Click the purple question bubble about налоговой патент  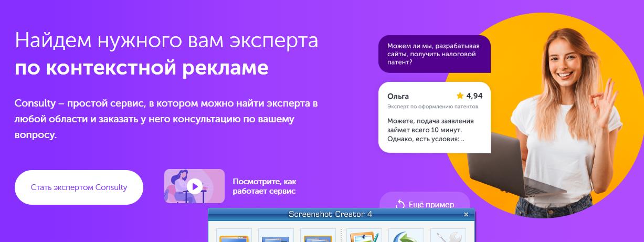pos(434,54)
